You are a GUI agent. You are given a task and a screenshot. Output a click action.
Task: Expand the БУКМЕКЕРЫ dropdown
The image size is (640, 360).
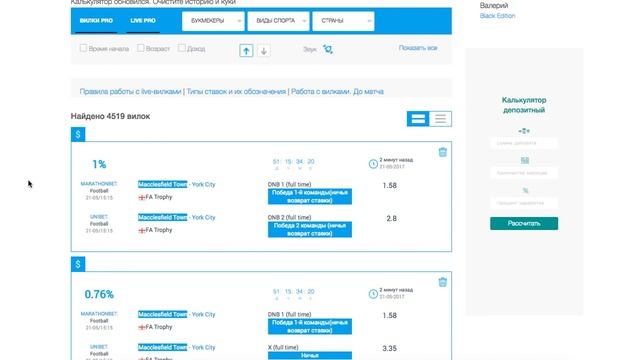click(x=213, y=21)
